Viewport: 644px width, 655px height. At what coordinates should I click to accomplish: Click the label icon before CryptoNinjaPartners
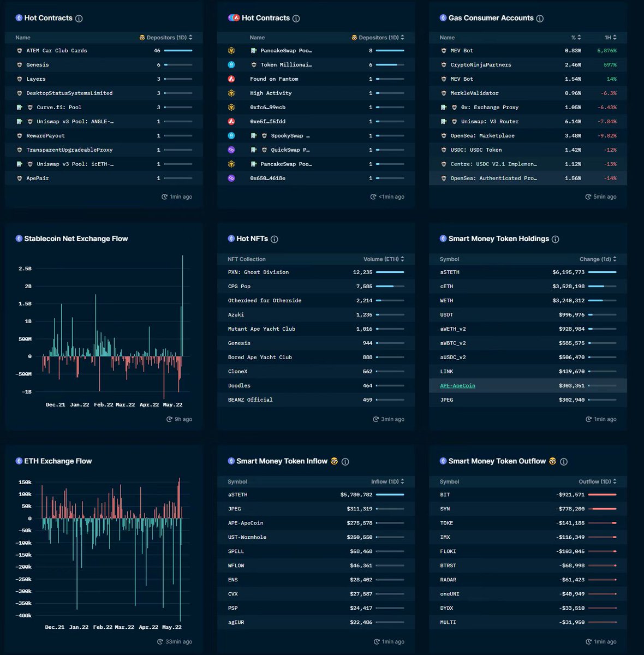(x=444, y=64)
